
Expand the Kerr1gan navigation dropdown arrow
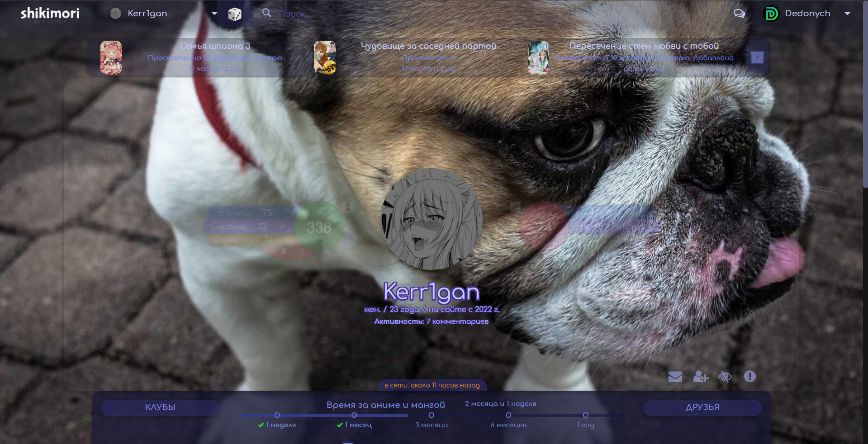coord(214,14)
